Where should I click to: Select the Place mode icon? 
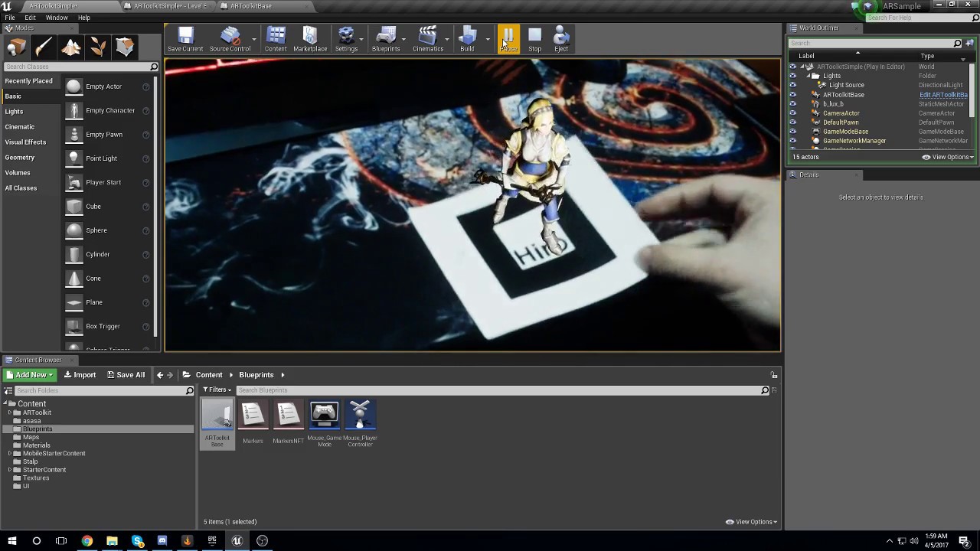[17, 47]
